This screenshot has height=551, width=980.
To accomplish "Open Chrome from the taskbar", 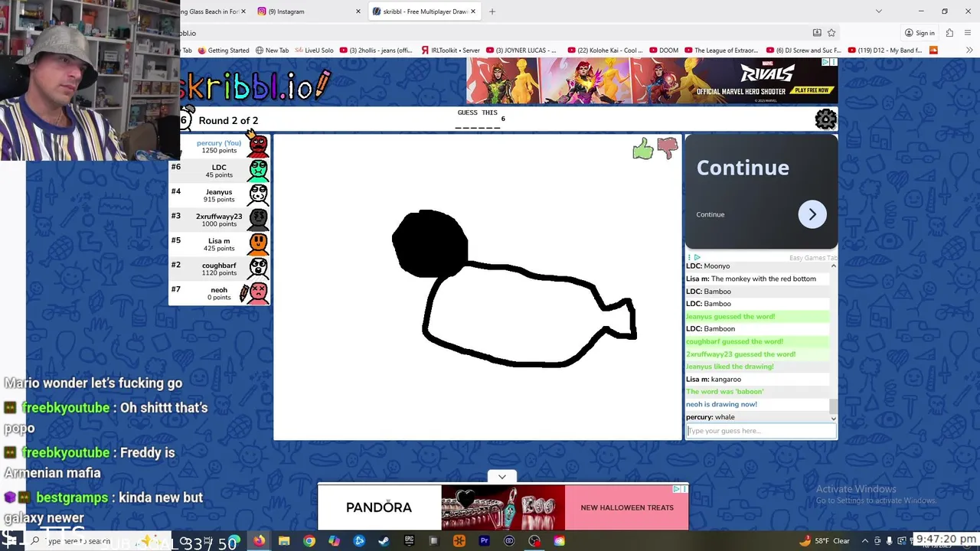I will point(309,541).
